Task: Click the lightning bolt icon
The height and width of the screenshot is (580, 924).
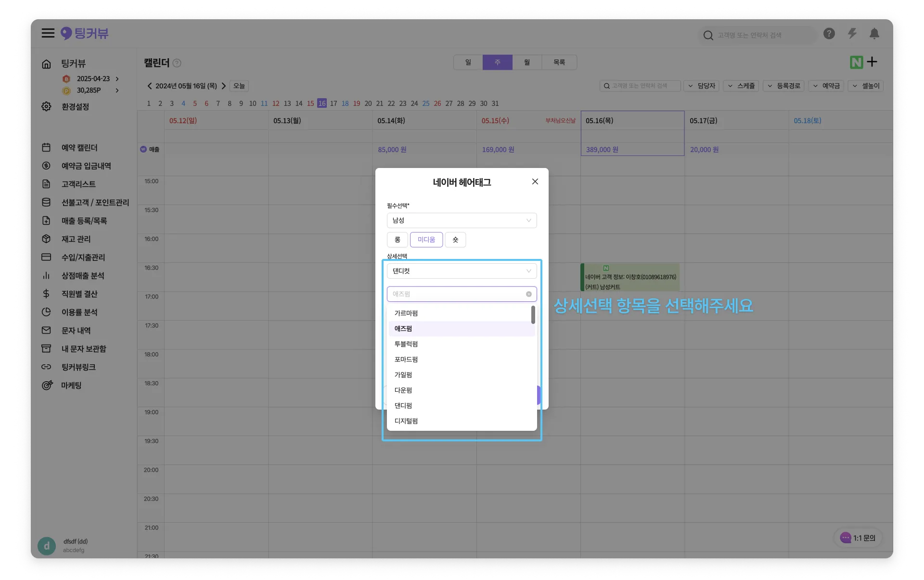Action: pos(852,34)
